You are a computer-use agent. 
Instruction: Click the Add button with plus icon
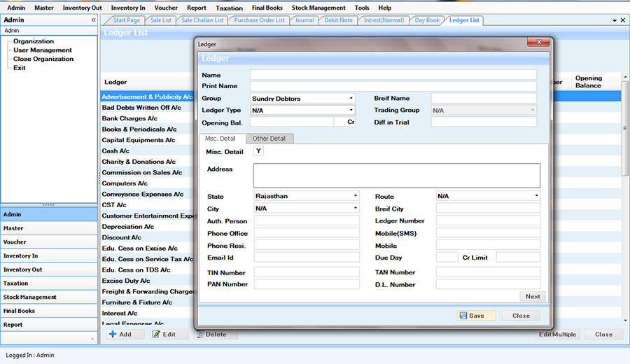(x=120, y=335)
